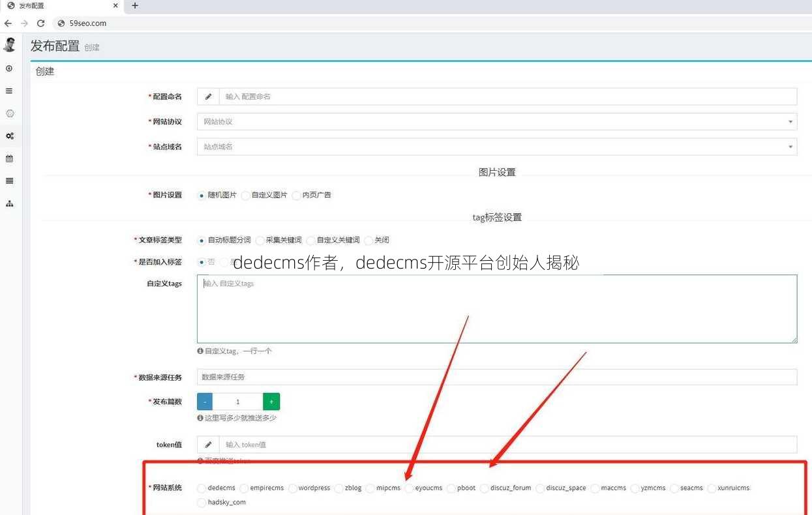Screen dimensions: 812x515
Task: Select 自定义关键词 tag type
Action: [310, 241]
